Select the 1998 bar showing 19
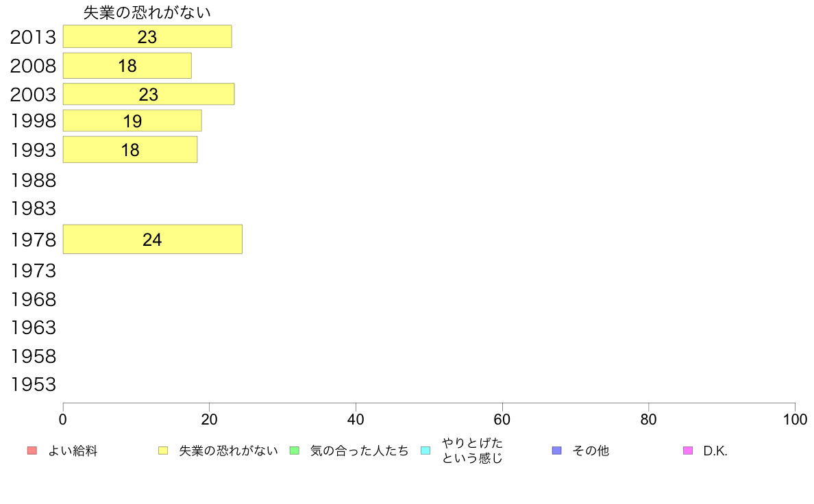The height and width of the screenshot is (504, 814). click(132, 121)
